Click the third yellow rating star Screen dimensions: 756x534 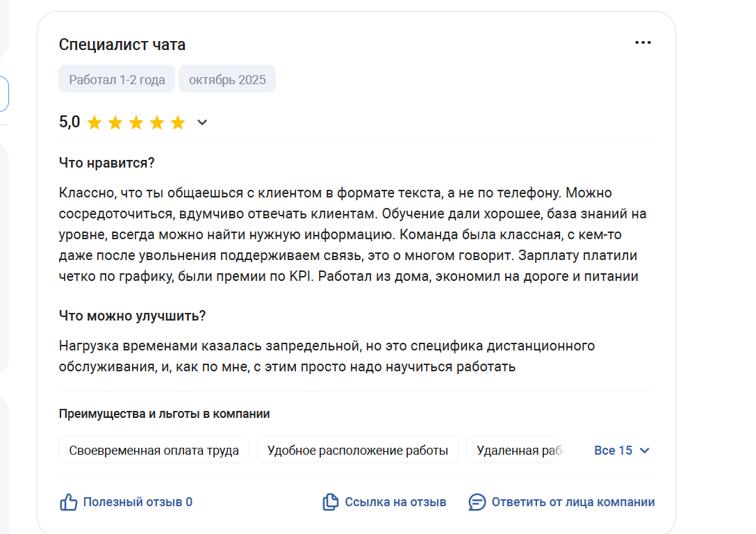[x=136, y=123]
